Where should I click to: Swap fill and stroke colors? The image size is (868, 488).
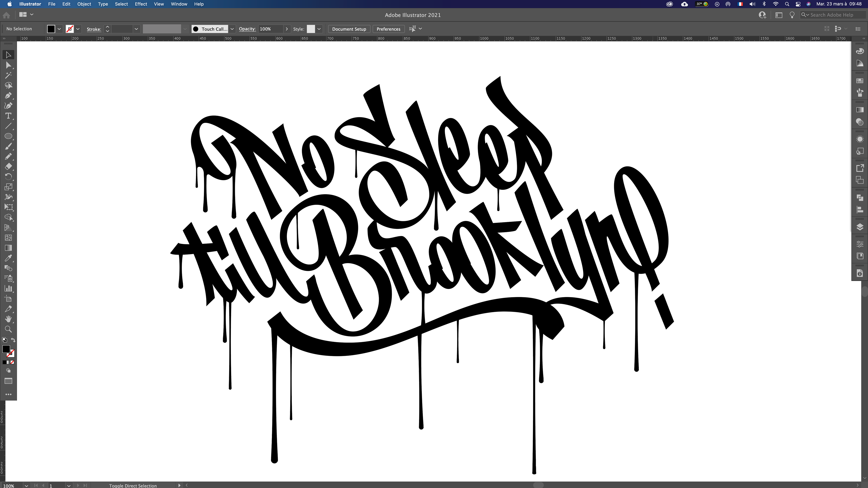point(13,340)
